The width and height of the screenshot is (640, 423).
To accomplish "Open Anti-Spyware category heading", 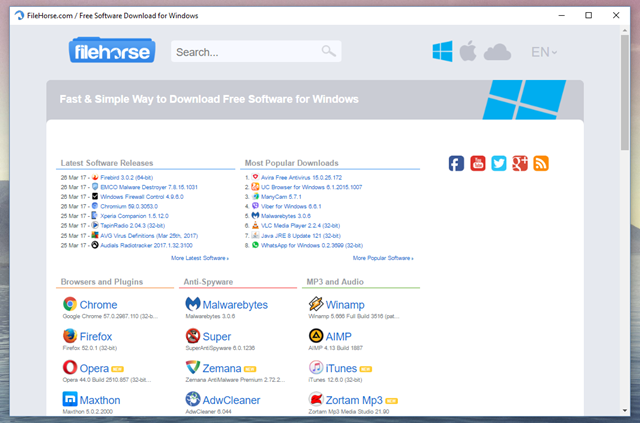I will [208, 282].
